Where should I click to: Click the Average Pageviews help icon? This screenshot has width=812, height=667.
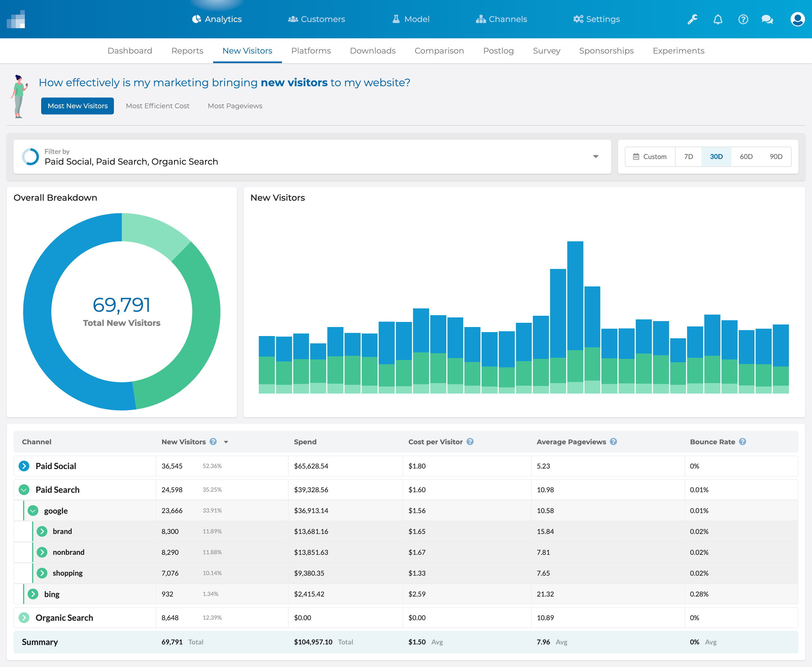click(x=613, y=441)
